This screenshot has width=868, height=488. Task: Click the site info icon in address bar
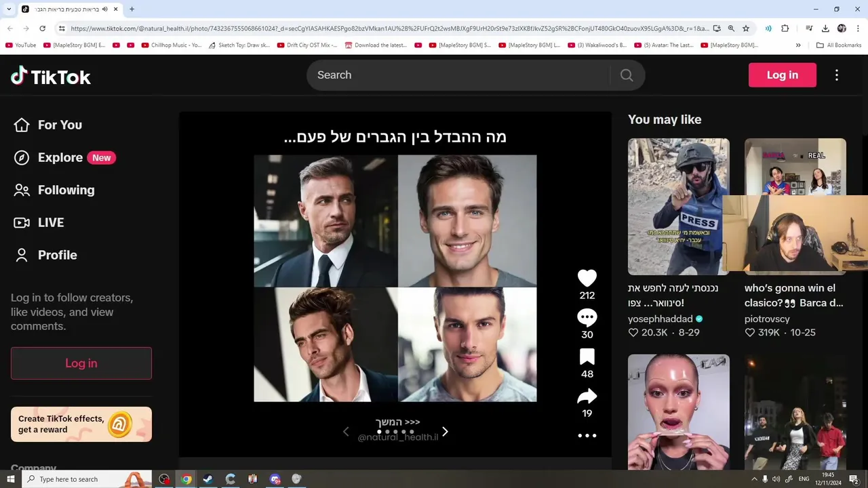(x=62, y=28)
